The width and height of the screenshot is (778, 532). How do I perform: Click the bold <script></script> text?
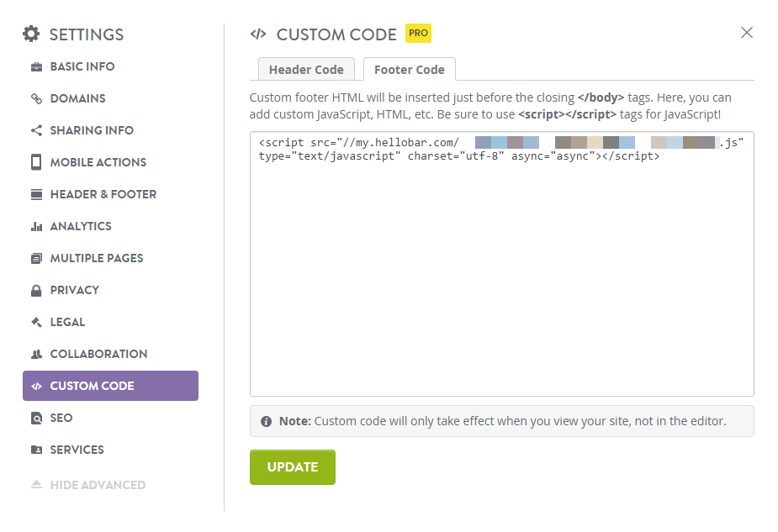point(567,114)
